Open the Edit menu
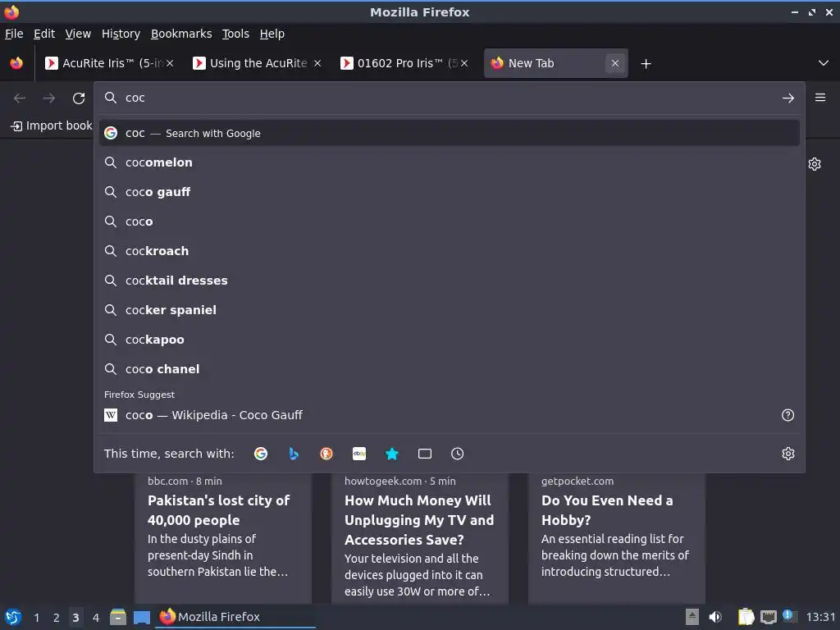This screenshot has width=840, height=630. coord(44,34)
